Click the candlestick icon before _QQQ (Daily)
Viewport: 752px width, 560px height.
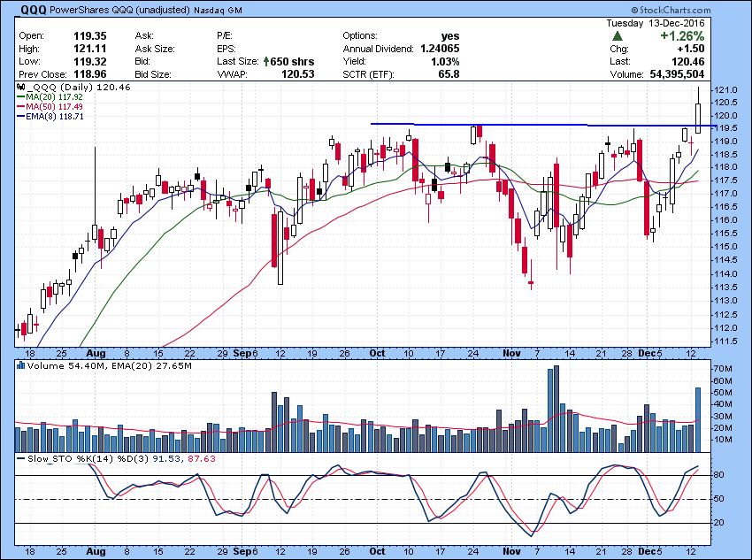coord(20,88)
